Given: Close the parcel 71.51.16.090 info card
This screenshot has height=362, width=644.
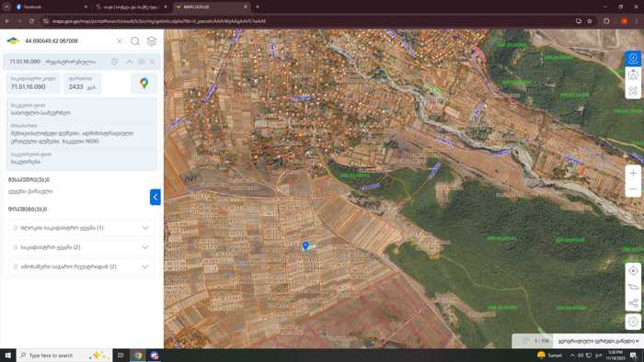Looking at the screenshot, I should tap(152, 62).
